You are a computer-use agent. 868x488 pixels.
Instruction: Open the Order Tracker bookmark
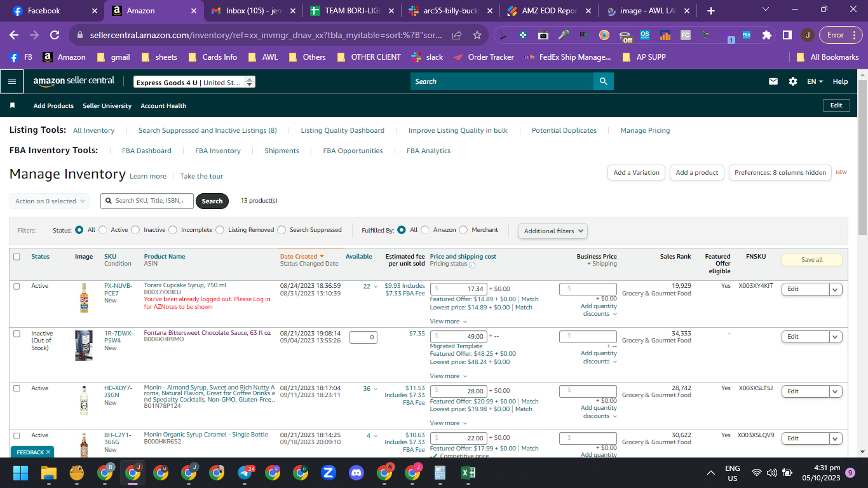click(x=484, y=57)
